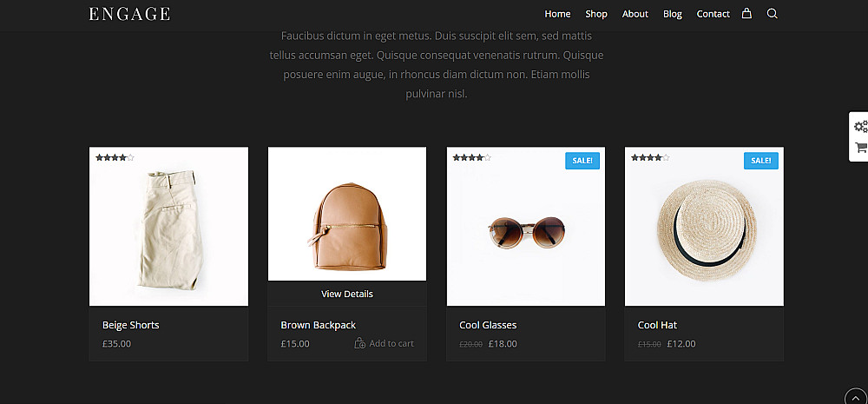Click the side shopping cart icon
This screenshot has width=868, height=404.
[x=860, y=148]
